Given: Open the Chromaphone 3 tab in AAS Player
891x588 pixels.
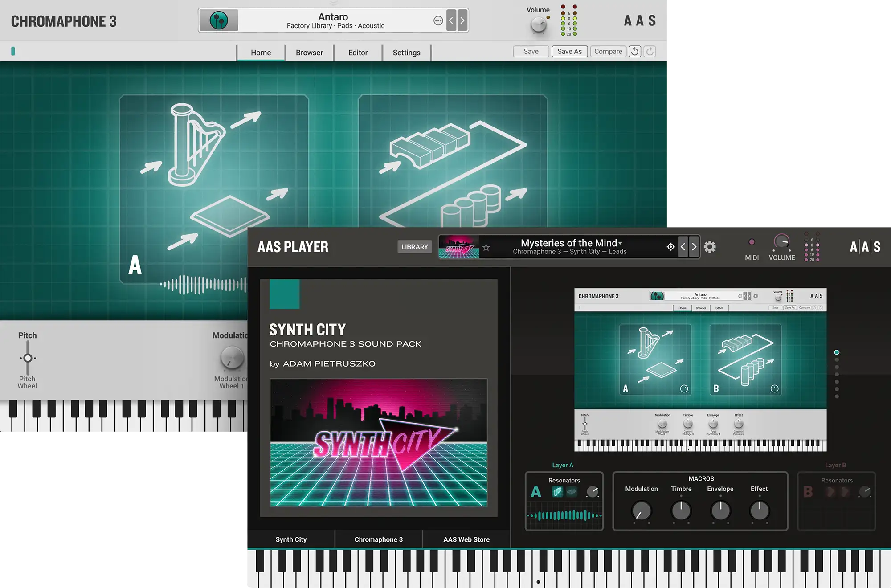Looking at the screenshot, I should 379,539.
